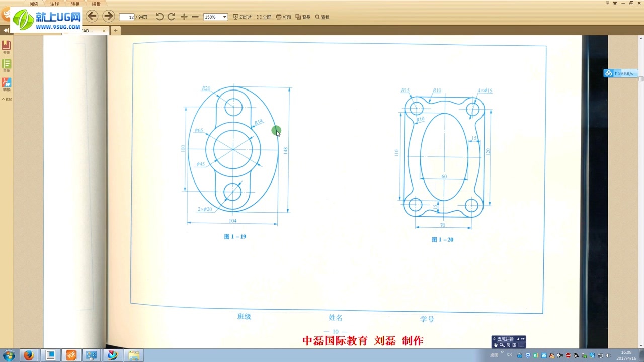Open Firefox from the taskbar
Screen dimensions: 644x362
click(29, 355)
